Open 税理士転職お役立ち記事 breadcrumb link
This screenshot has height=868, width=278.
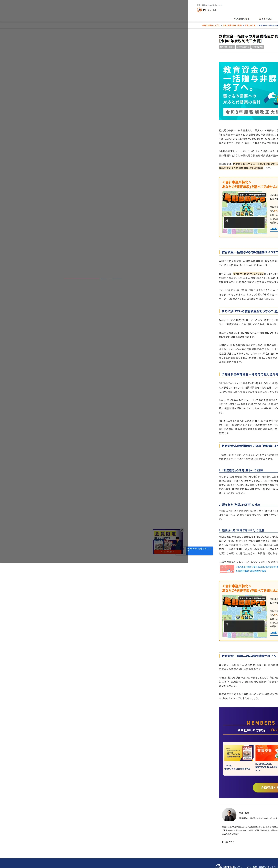pos(232,25)
